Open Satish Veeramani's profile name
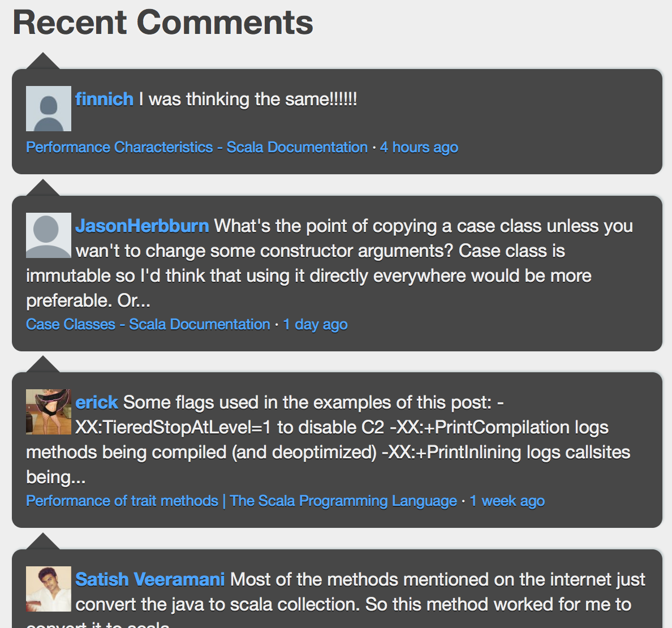This screenshot has height=628, width=672. tap(150, 579)
